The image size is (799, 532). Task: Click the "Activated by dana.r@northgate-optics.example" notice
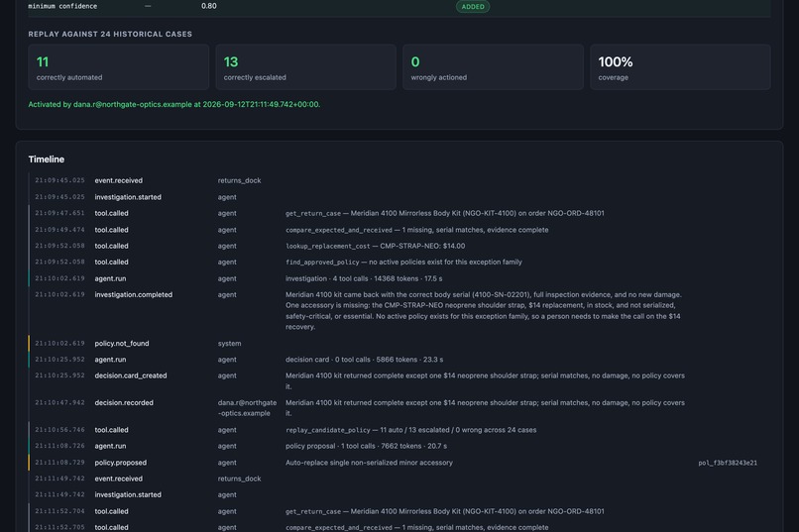[x=174, y=104]
